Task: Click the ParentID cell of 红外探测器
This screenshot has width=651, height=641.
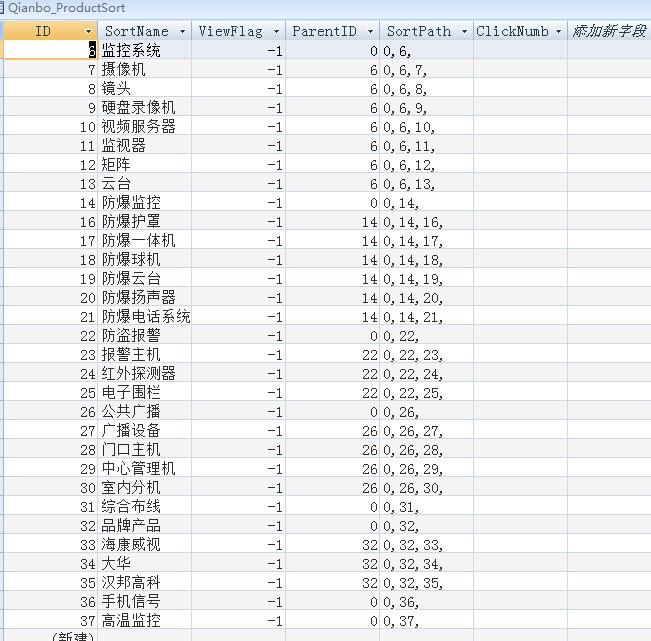Action: click(333, 374)
